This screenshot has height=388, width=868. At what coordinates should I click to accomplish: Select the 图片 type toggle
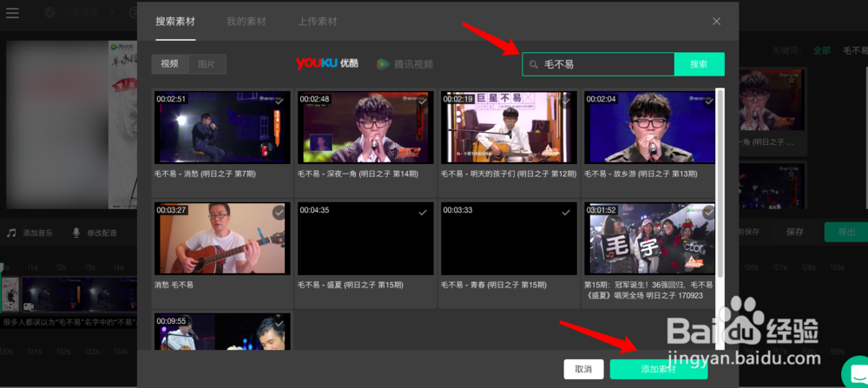point(207,63)
